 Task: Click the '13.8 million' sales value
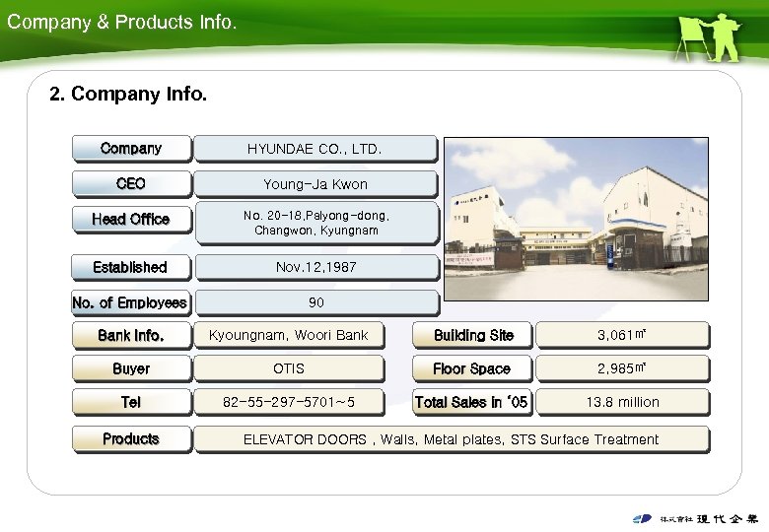(x=622, y=402)
